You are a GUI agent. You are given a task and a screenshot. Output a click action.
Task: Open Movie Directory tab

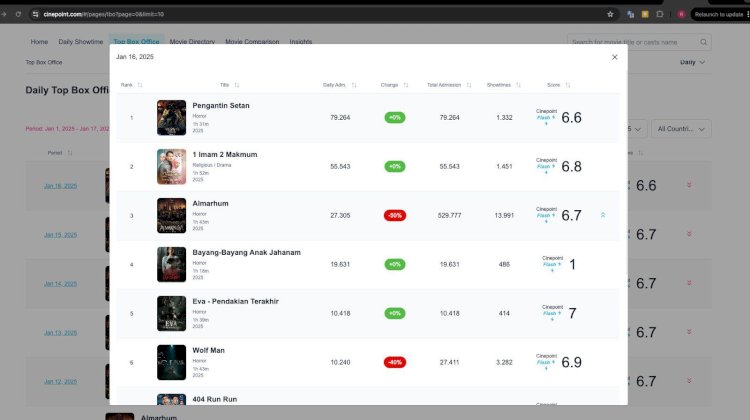click(192, 42)
